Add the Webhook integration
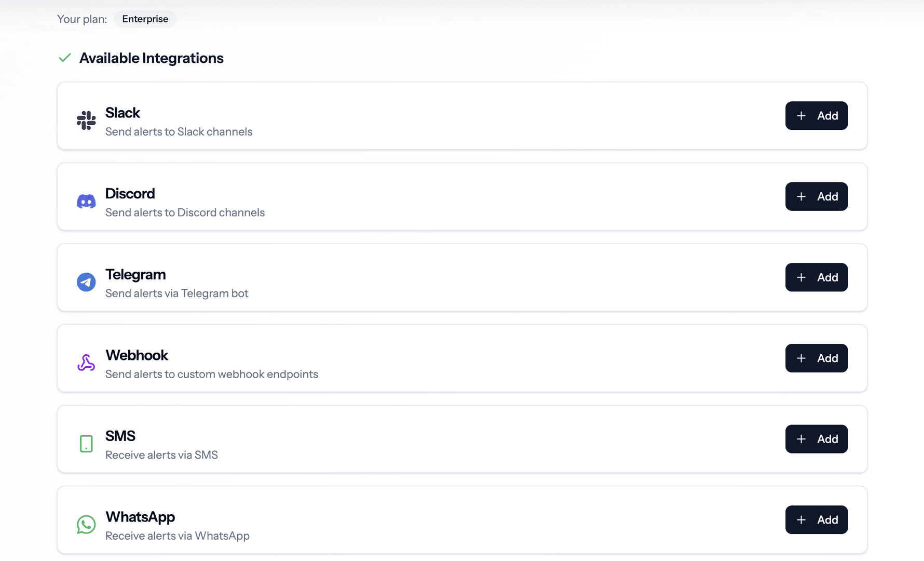 (817, 358)
